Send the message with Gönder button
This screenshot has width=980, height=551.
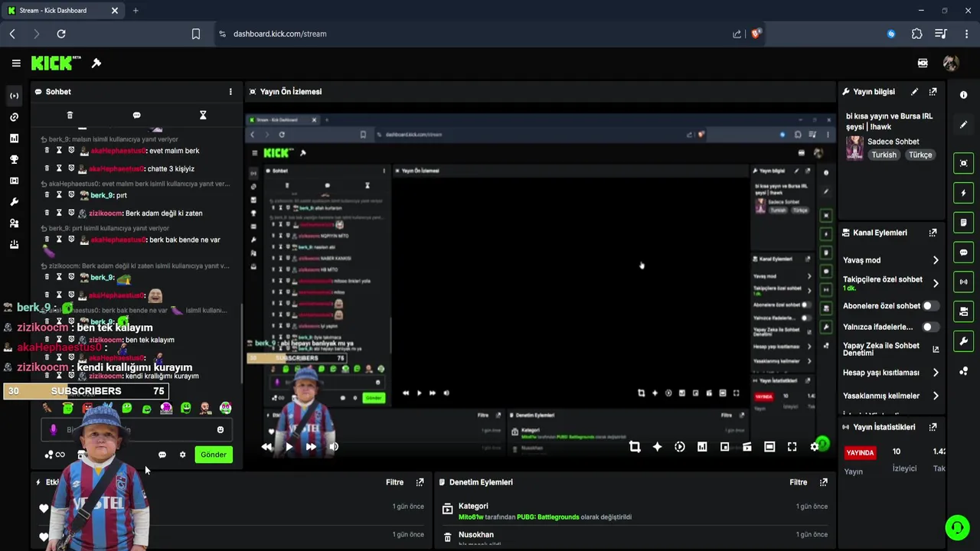coord(214,455)
